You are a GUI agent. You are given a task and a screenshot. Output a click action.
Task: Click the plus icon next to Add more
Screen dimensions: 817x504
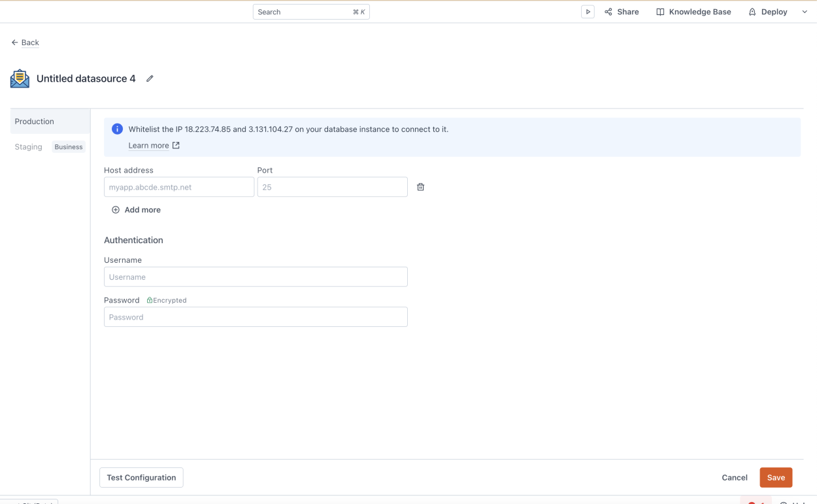tap(116, 210)
